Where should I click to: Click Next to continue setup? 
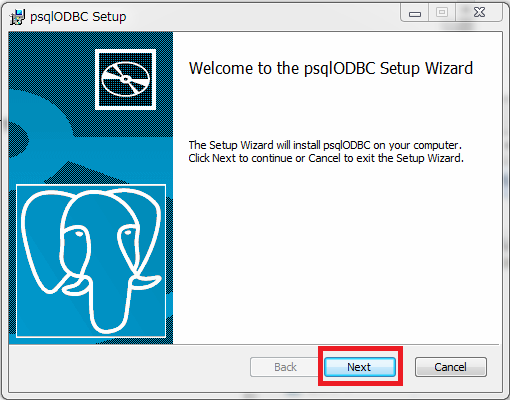tap(360, 367)
